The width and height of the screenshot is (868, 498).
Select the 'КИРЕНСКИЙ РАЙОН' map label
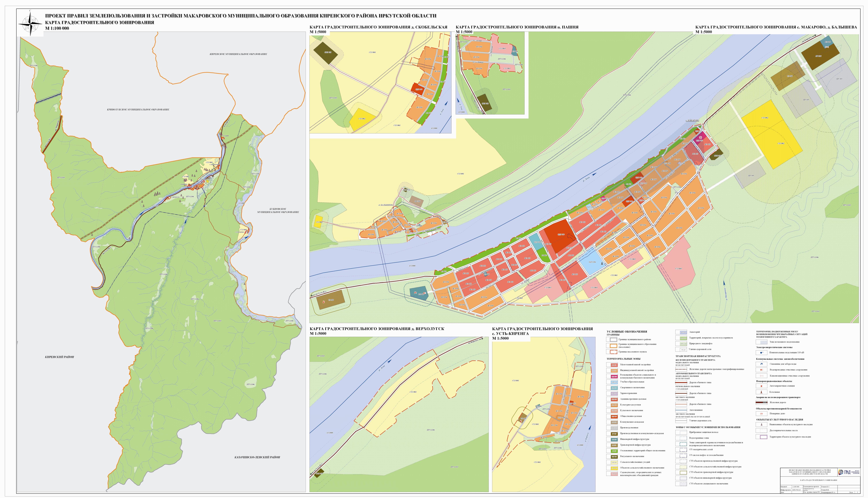59,357
